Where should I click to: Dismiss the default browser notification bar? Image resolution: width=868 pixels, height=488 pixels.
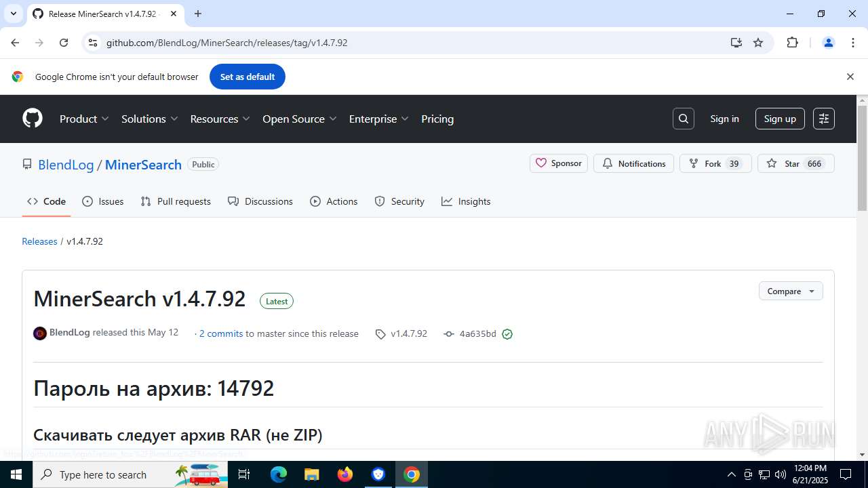pos(850,77)
